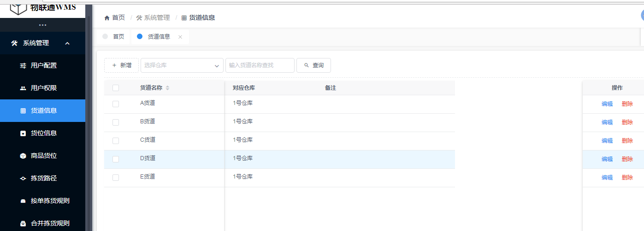The width and height of the screenshot is (644, 231).
Task: Click the 查询 search button
Action: 313,65
